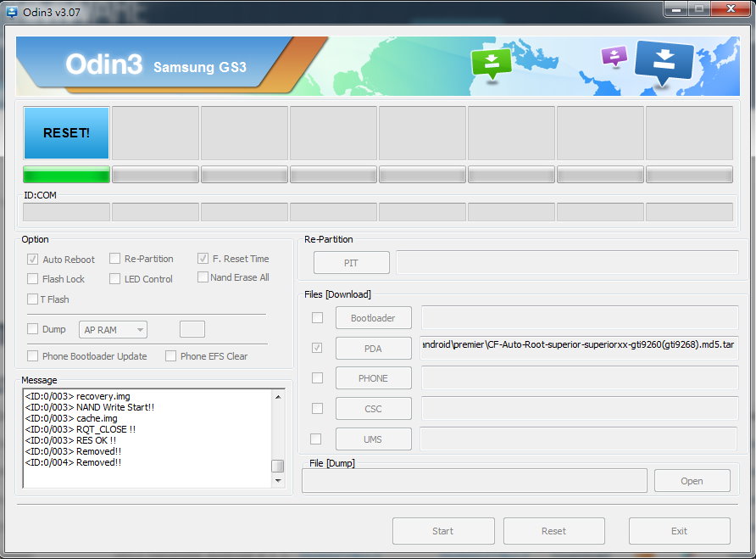Click the small box next to AP RAM
Viewport: 756px width, 559px height.
coord(192,329)
